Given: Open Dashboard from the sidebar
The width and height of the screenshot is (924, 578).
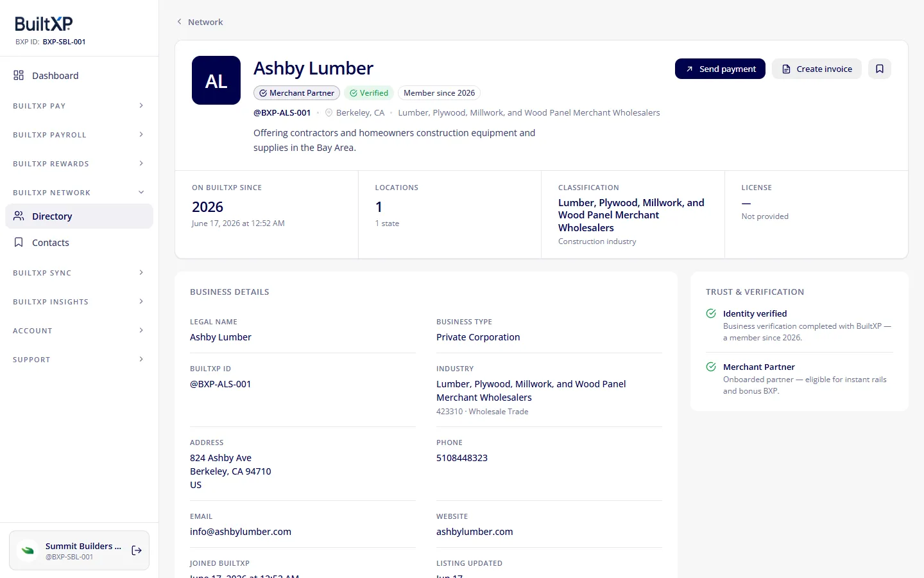Looking at the screenshot, I should click(x=79, y=76).
